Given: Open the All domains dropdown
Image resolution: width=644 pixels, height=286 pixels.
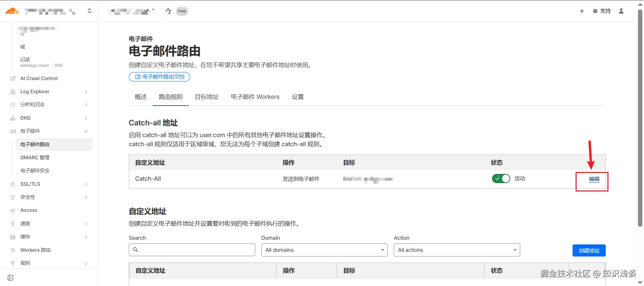Looking at the screenshot, I should (x=324, y=250).
